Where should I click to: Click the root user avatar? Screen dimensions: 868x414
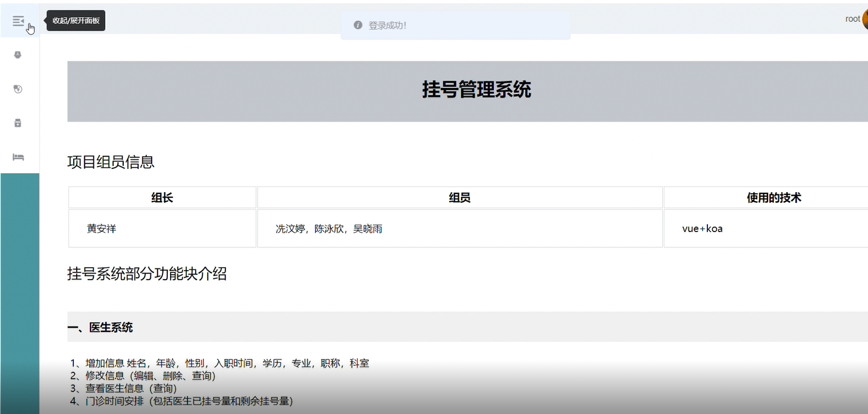tap(865, 19)
